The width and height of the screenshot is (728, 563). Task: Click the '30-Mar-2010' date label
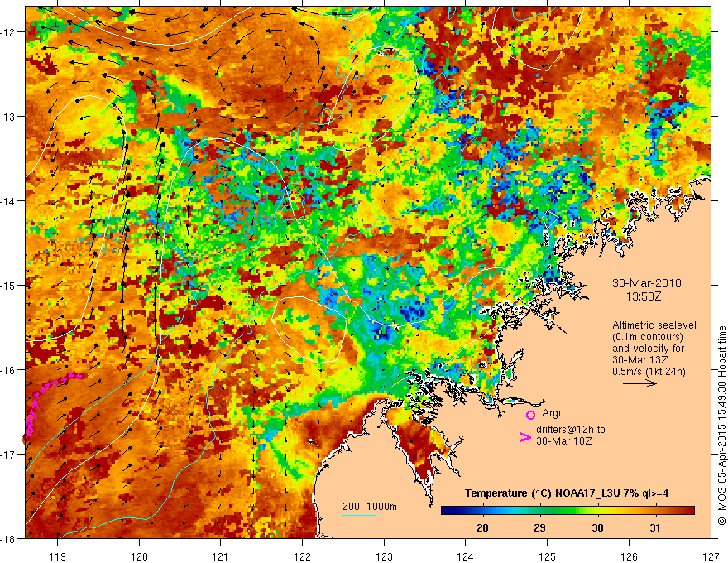647,283
